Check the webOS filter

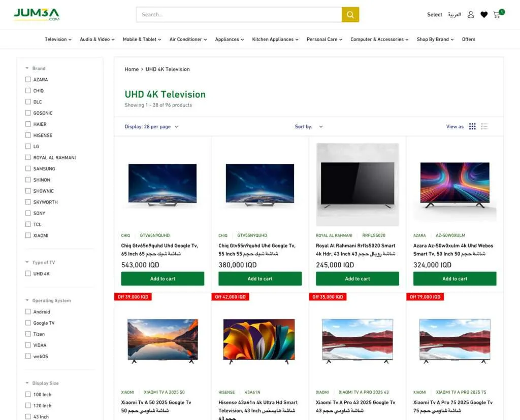(x=28, y=356)
